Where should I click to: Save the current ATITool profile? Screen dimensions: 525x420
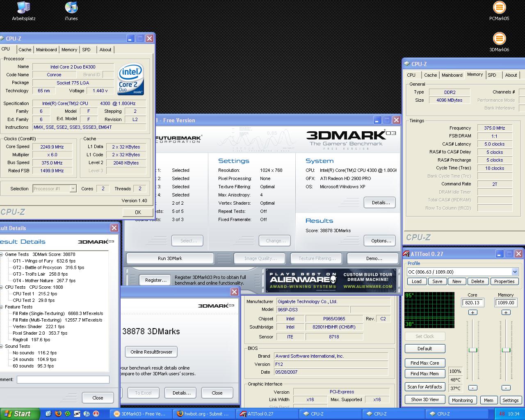(x=437, y=281)
